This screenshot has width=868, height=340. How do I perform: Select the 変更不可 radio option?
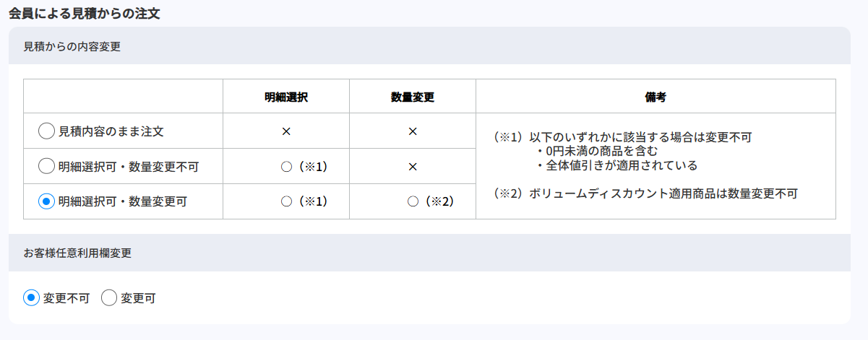[x=32, y=297]
